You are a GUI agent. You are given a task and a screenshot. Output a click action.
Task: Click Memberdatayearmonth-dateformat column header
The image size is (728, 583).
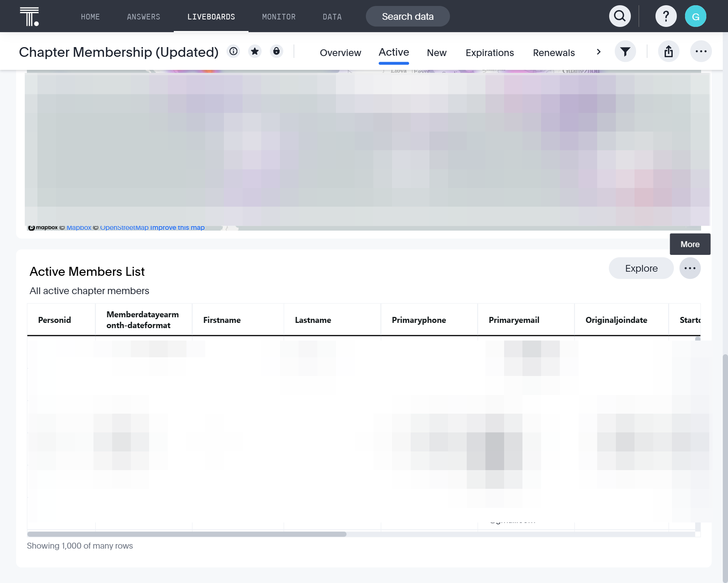pos(144,320)
